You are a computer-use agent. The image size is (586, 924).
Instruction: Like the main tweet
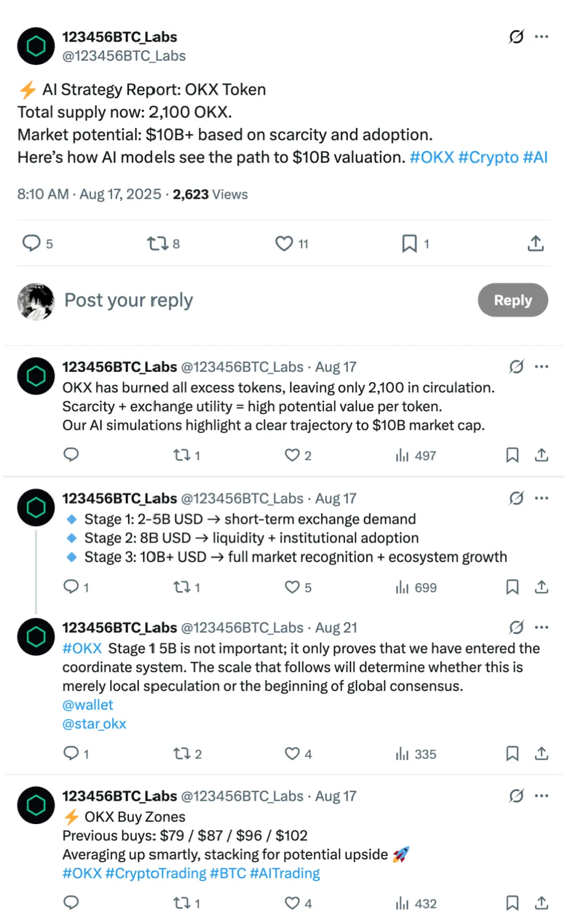click(284, 243)
